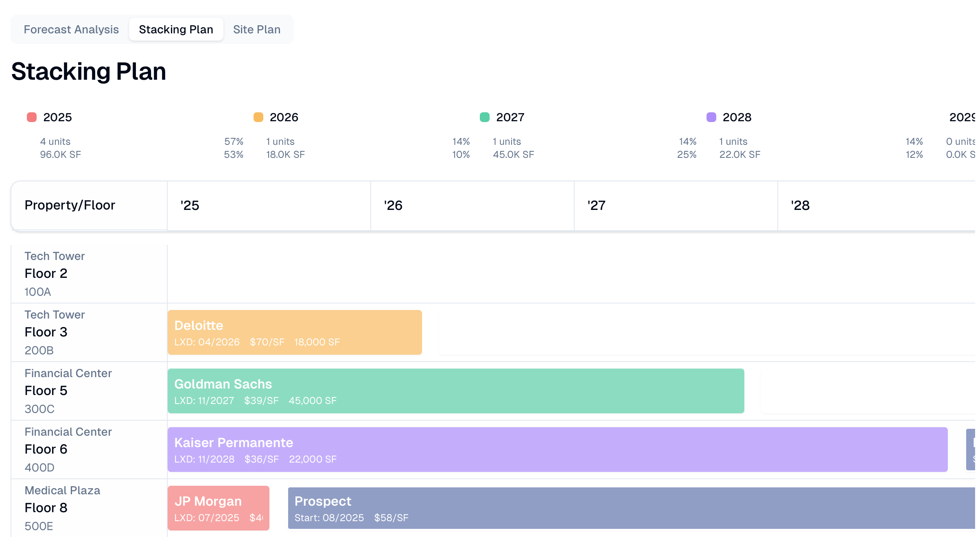Click the Stacking Plan page heading
The image size is (980, 537).
coord(89,72)
